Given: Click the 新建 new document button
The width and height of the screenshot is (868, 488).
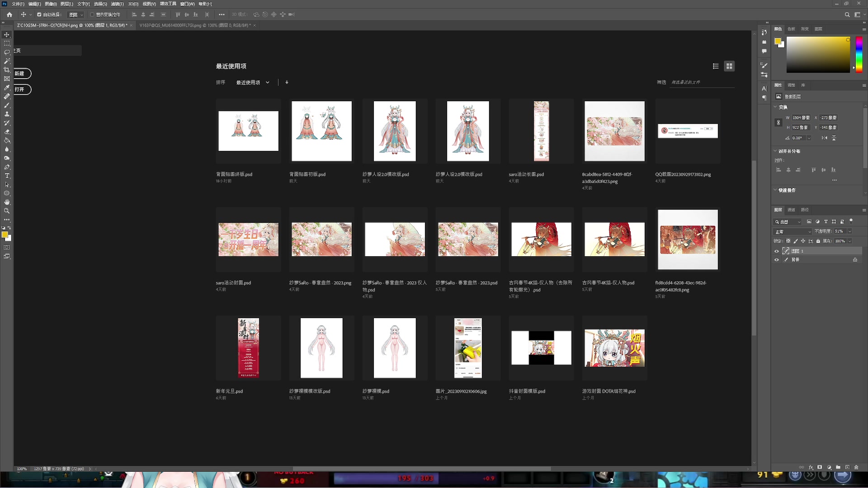Looking at the screenshot, I should 22,74.
